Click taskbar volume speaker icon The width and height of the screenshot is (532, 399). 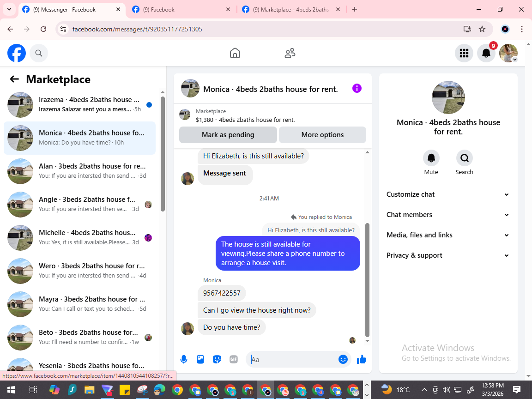[447, 390]
